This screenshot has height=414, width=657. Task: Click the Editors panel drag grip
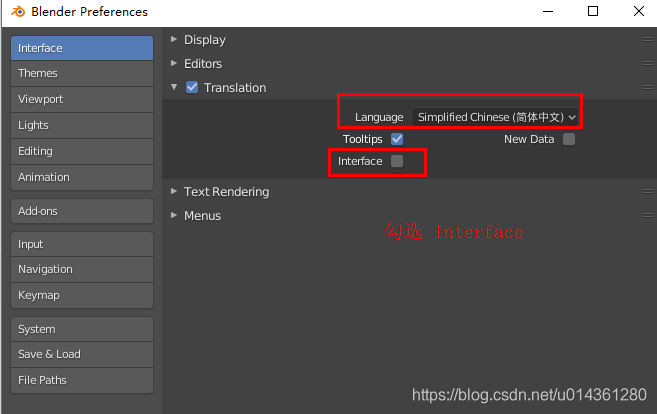647,64
